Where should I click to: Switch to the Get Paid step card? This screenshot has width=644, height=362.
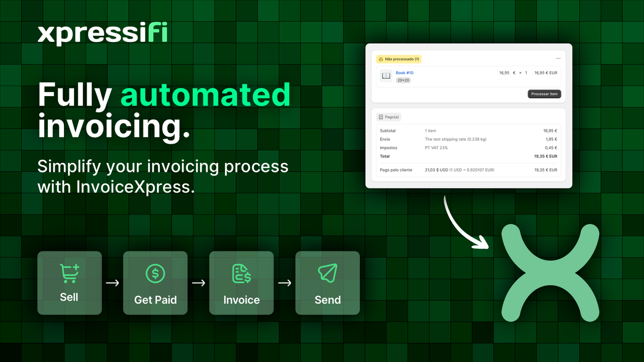pyautogui.click(x=155, y=283)
